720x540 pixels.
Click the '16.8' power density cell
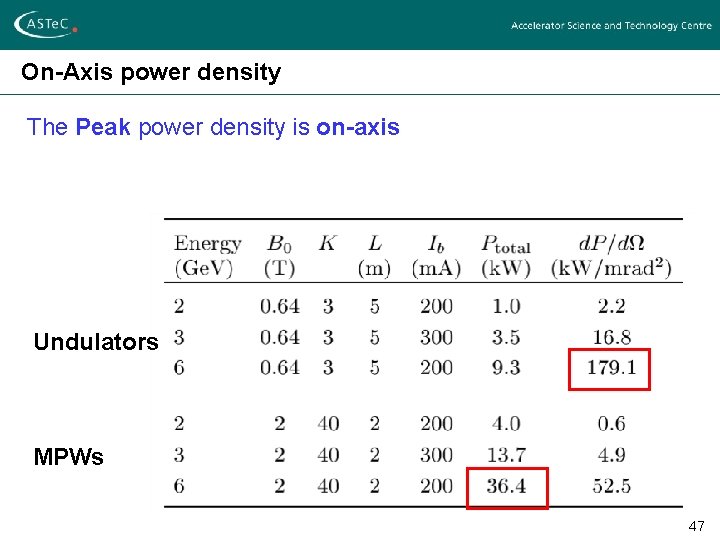(612, 338)
